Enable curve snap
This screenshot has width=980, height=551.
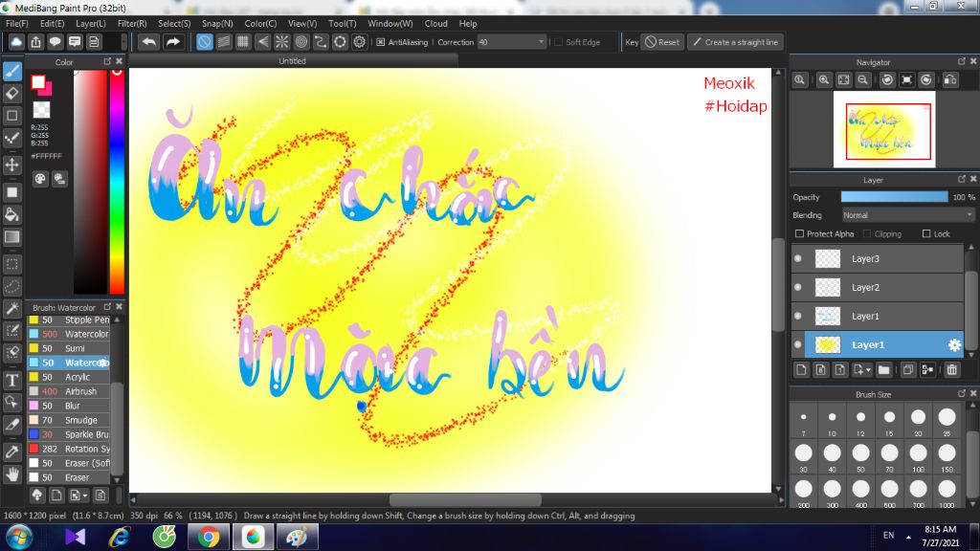(x=321, y=42)
